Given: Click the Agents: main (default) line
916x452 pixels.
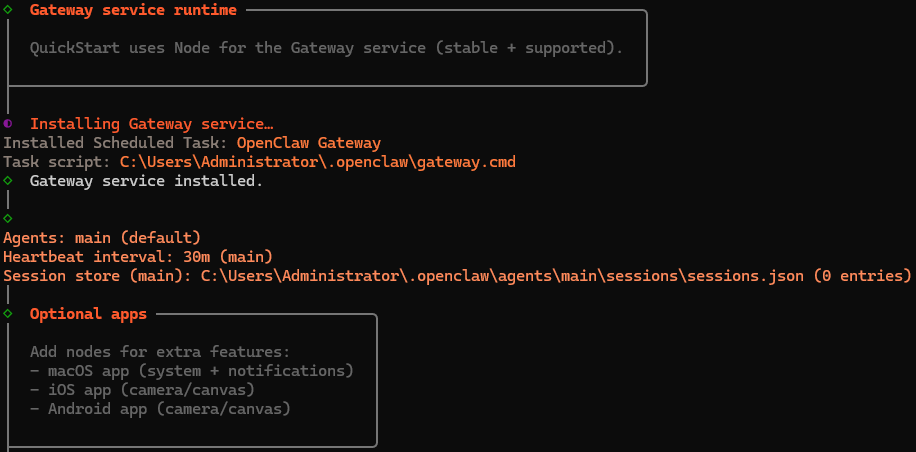Looking at the screenshot, I should [102, 238].
